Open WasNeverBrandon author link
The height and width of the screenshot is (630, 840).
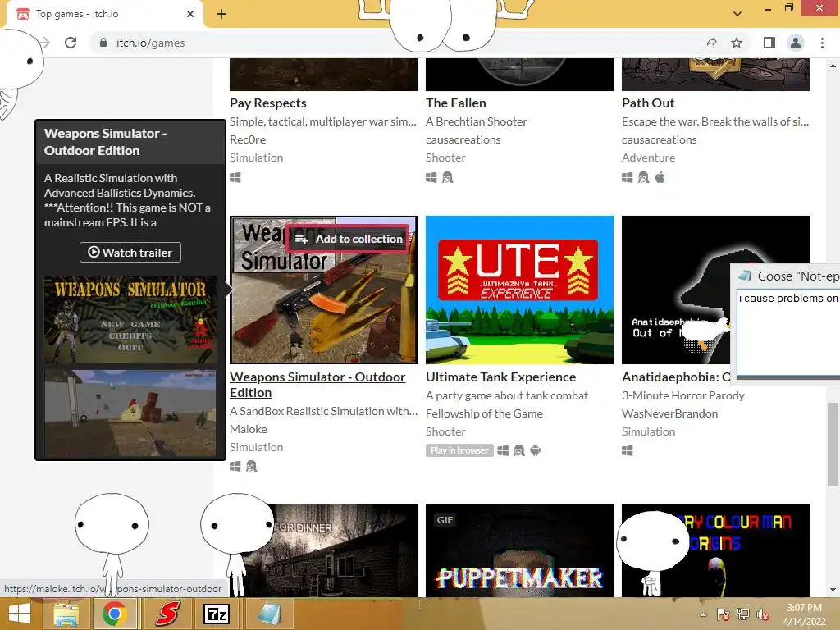coord(669,413)
